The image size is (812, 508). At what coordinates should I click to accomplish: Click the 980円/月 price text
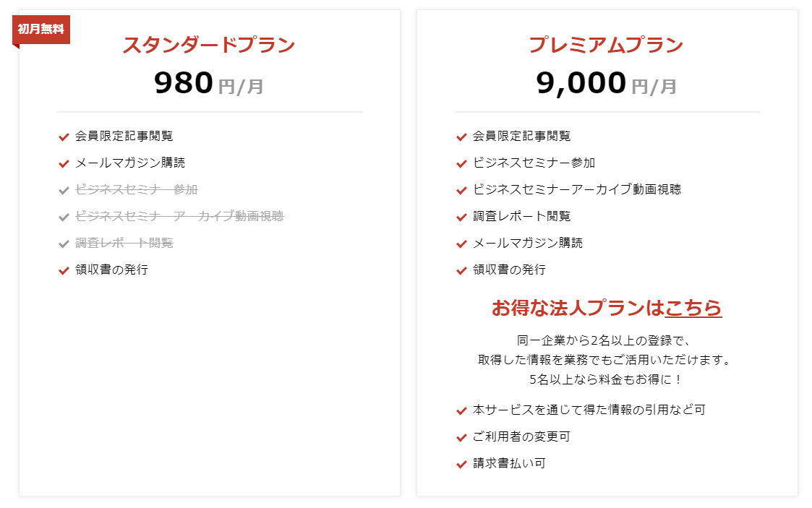[209, 84]
